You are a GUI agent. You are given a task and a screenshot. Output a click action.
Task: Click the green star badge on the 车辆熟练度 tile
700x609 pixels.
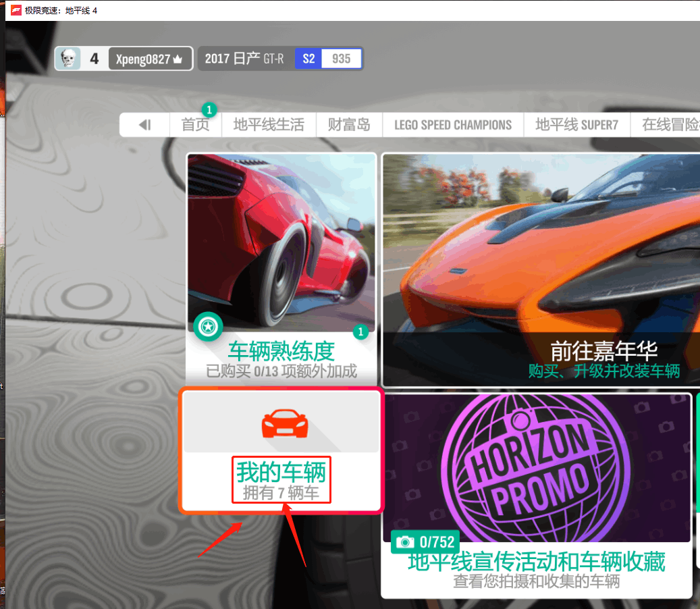(208, 327)
